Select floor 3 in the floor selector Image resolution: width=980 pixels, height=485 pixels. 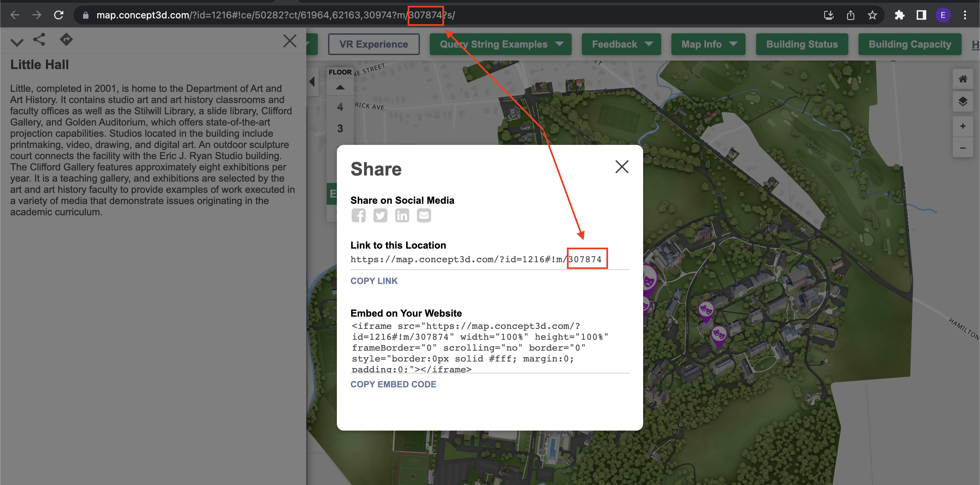coord(340,129)
